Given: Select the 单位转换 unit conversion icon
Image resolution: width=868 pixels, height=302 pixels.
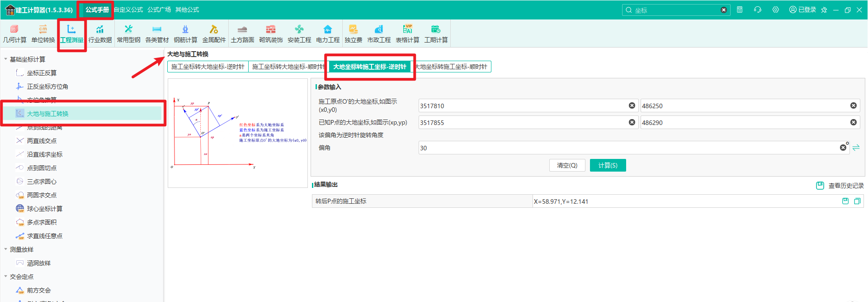Looking at the screenshot, I should point(43,34).
